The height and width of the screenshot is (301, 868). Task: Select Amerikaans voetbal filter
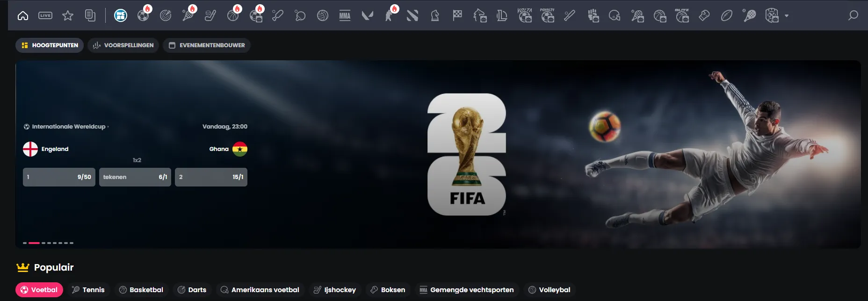[x=260, y=290]
